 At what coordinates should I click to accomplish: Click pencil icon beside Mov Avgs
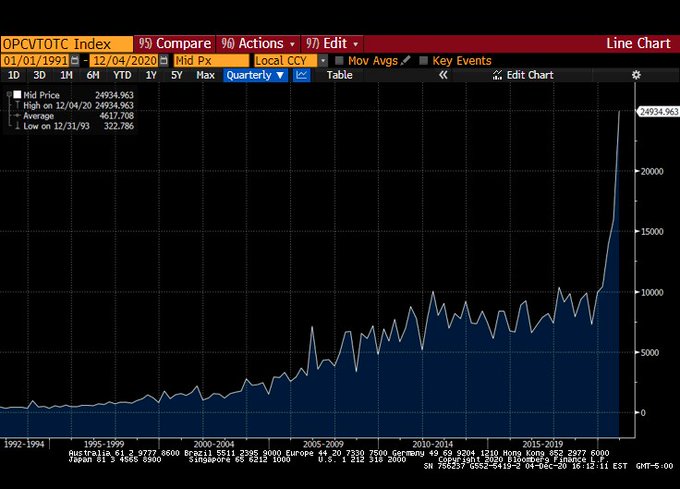coord(405,60)
